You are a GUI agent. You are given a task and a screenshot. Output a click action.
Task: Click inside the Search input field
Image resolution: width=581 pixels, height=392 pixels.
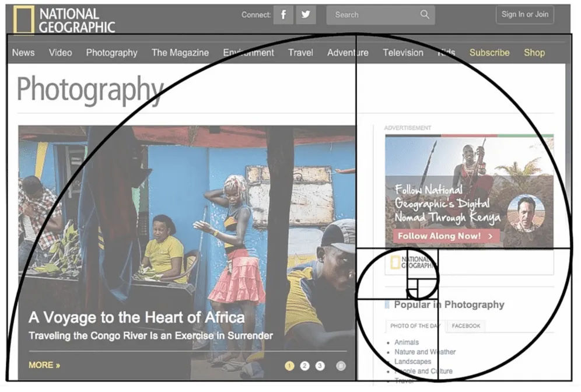click(373, 15)
